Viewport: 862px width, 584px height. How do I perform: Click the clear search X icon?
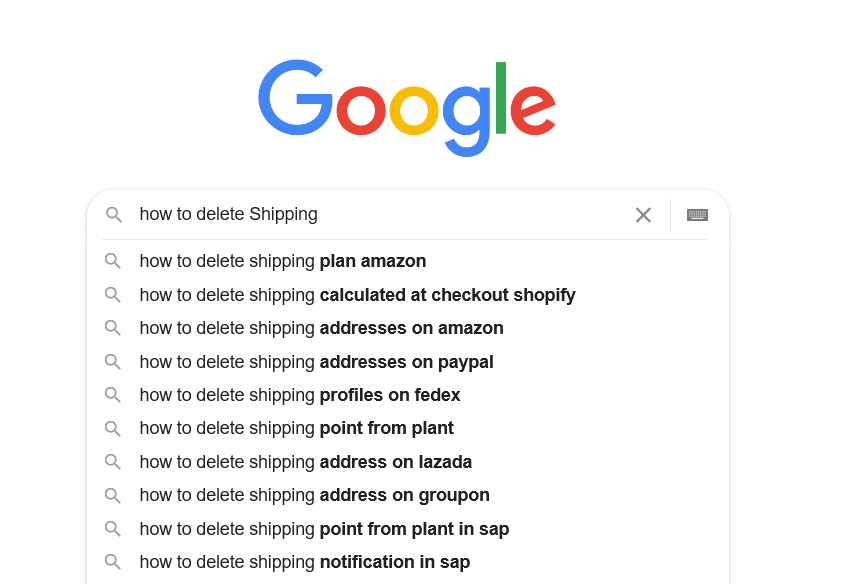tap(643, 215)
